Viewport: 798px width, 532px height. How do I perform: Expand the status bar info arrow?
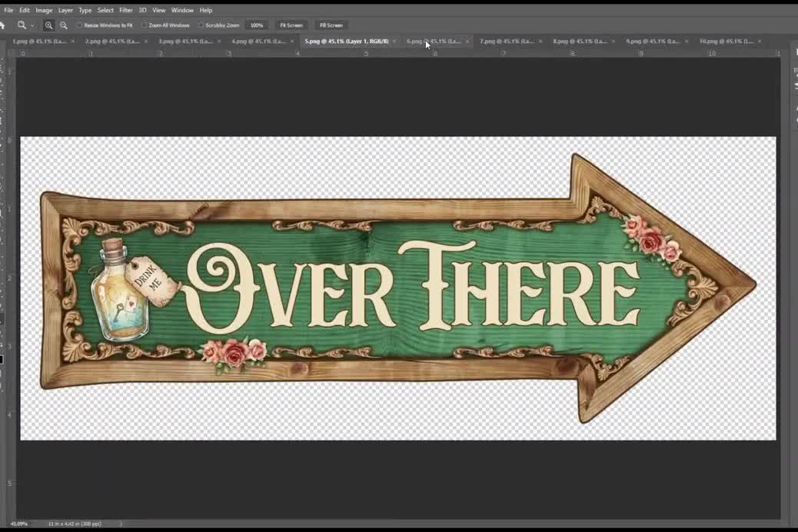121,524
